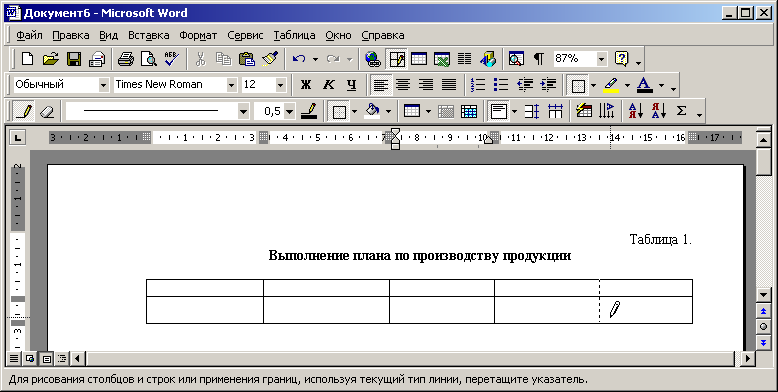This screenshot has height=392, width=778.
Task: Open the Формат menu
Action: pos(198,35)
